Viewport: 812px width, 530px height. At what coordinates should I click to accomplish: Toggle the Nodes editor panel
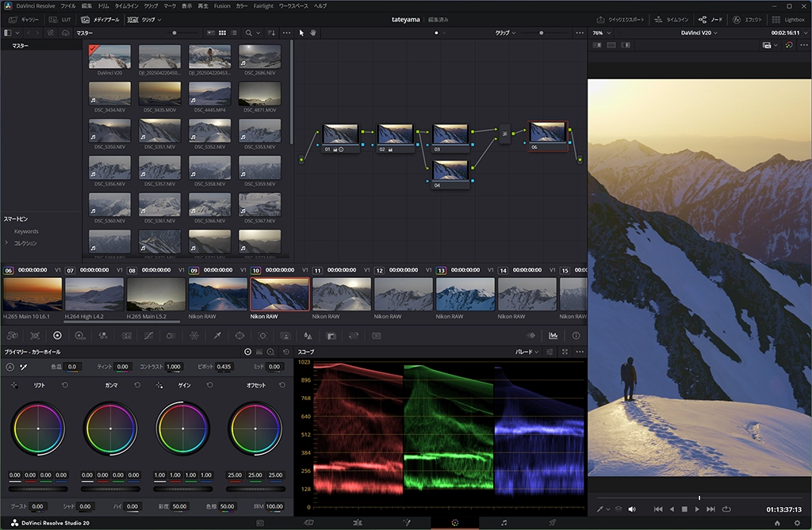click(x=710, y=19)
